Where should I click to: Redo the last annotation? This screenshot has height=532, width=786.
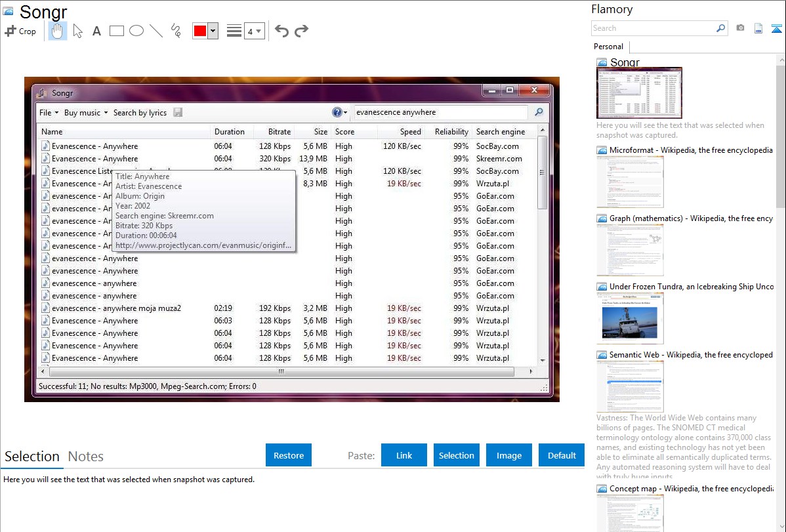click(301, 31)
